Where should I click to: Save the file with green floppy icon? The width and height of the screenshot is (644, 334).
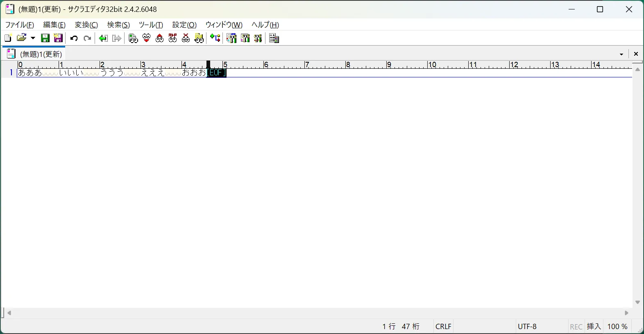tap(45, 38)
